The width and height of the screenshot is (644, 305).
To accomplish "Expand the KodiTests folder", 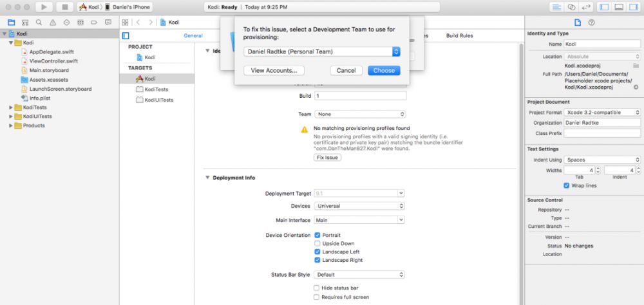I will click(x=11, y=107).
